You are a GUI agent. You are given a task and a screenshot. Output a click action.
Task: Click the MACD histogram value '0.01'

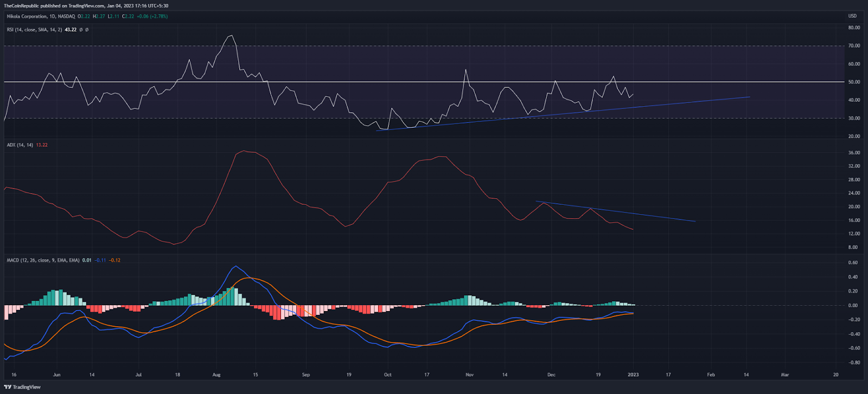point(87,261)
